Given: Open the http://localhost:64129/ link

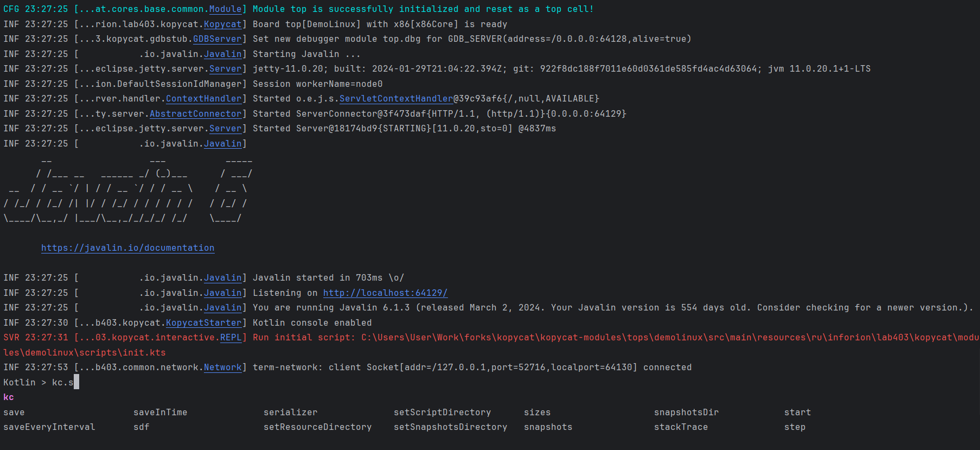Looking at the screenshot, I should (386, 293).
